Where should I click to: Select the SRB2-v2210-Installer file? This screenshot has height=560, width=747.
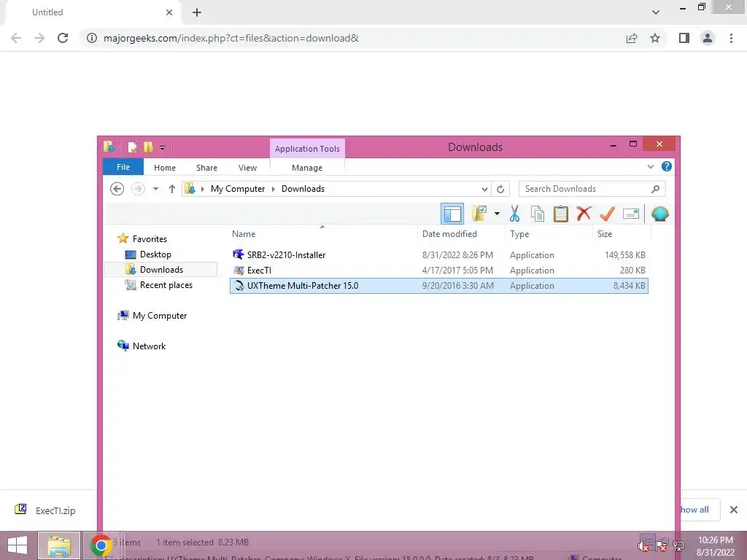(286, 254)
